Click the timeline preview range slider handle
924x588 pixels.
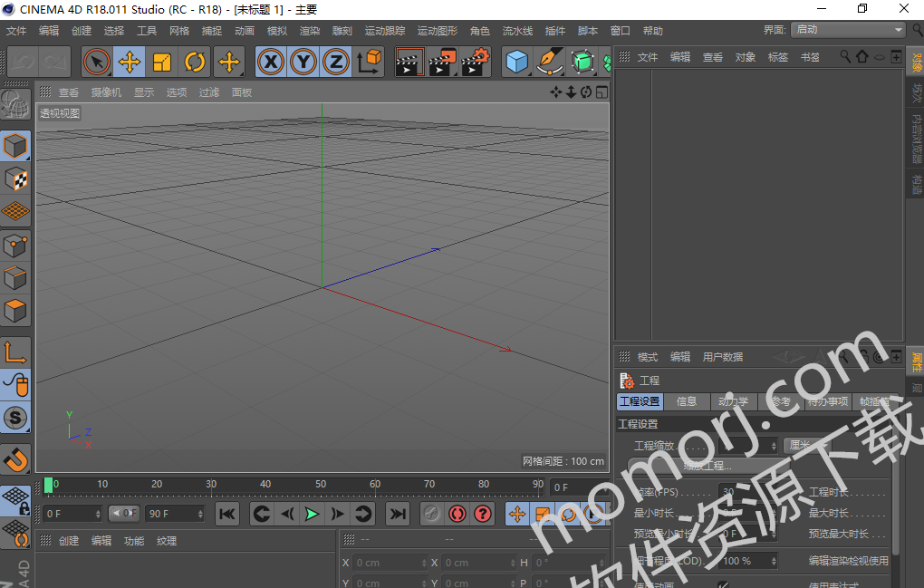[x=124, y=514]
